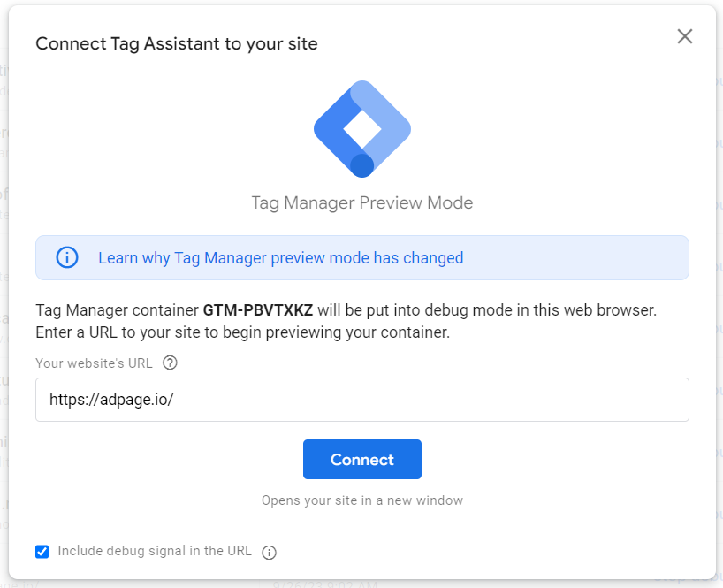Click the dark blue circle on the logo
Image resolution: width=723 pixels, height=588 pixels.
[361, 165]
